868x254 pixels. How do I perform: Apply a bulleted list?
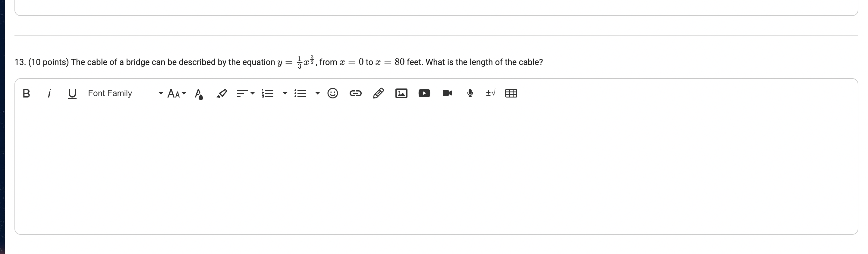click(x=300, y=93)
